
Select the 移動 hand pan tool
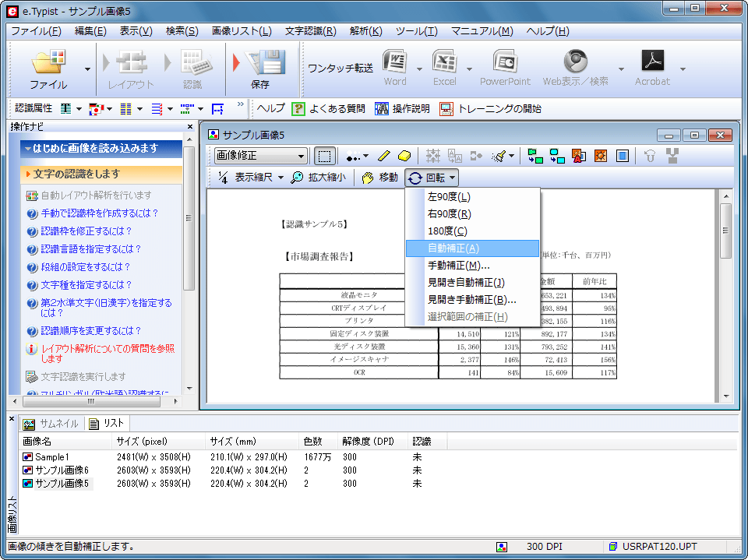(379, 178)
